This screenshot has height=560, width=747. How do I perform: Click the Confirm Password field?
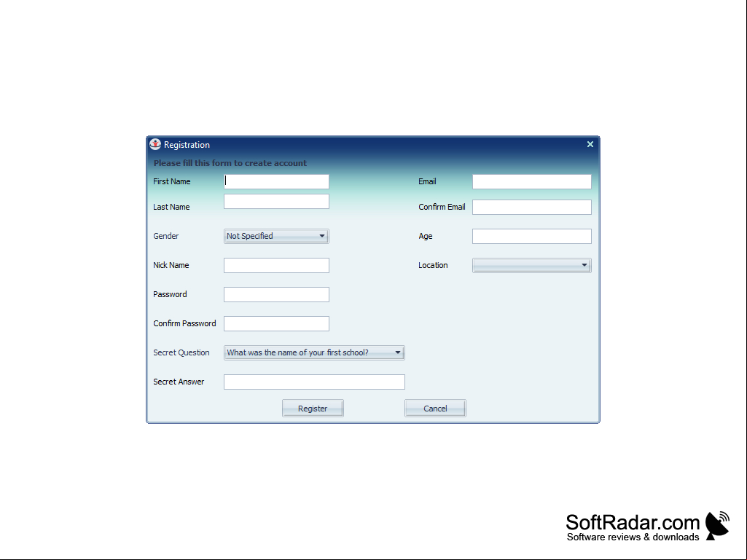tap(276, 323)
